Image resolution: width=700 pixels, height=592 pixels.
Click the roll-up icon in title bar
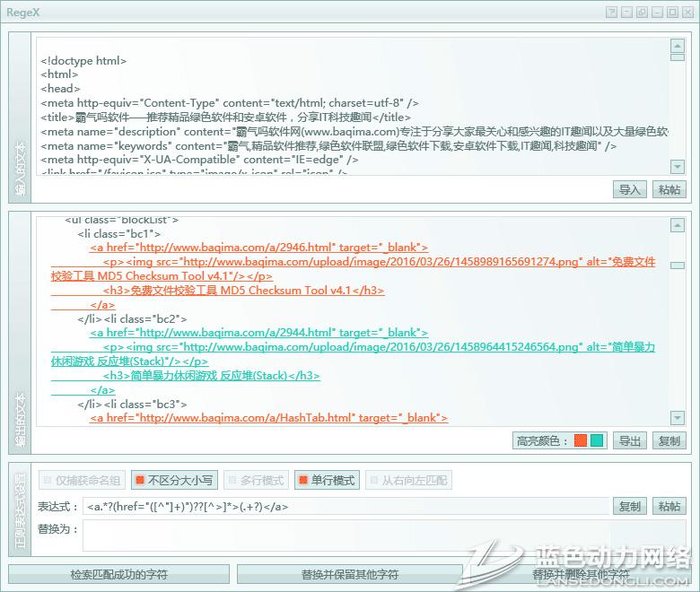click(x=627, y=13)
